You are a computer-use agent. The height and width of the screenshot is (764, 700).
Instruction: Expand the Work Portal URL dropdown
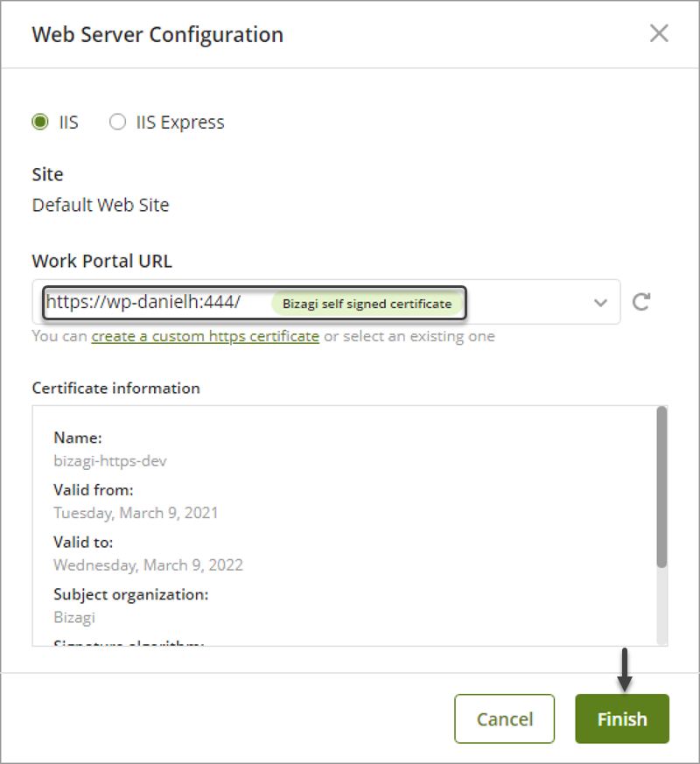600,303
